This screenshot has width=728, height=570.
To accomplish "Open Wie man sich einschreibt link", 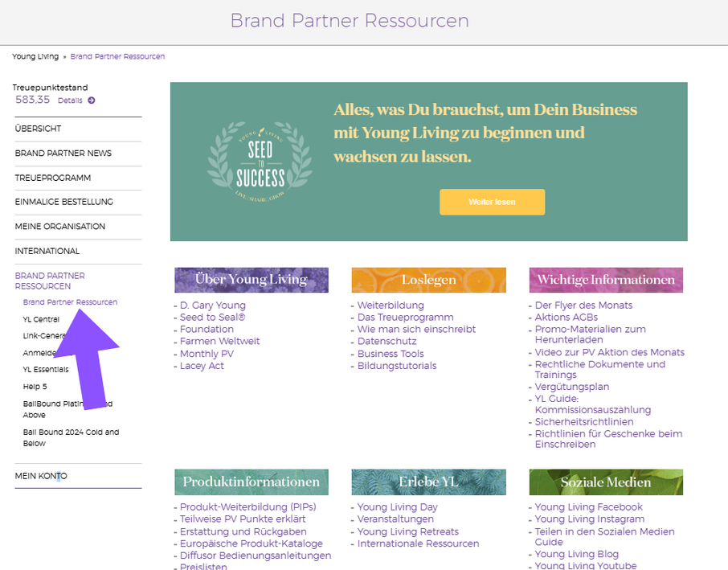I will 416,330.
